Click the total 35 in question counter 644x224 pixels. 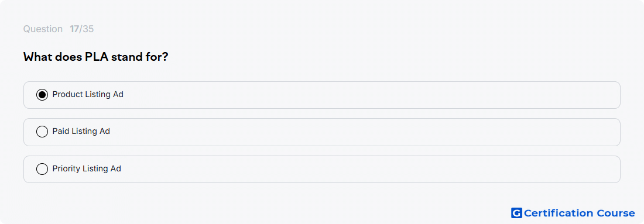(88, 29)
